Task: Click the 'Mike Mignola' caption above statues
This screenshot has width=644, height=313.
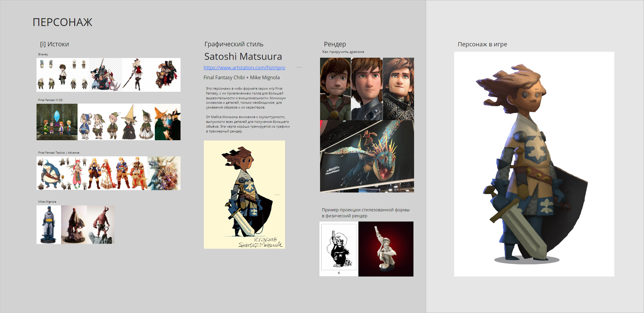Action: point(47,202)
